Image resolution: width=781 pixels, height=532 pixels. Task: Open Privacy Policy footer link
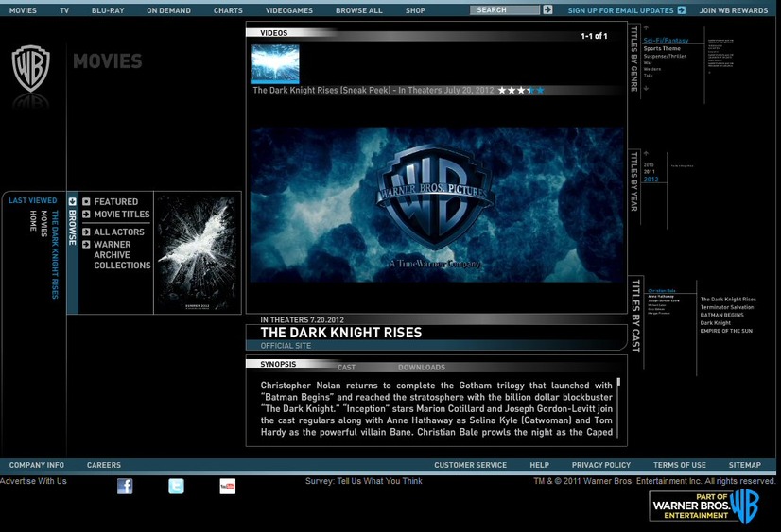(601, 465)
